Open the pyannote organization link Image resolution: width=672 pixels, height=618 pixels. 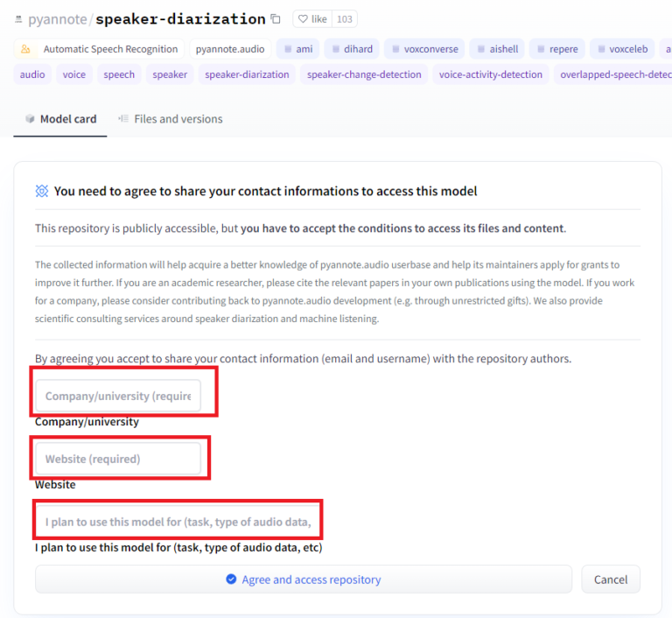click(57, 18)
